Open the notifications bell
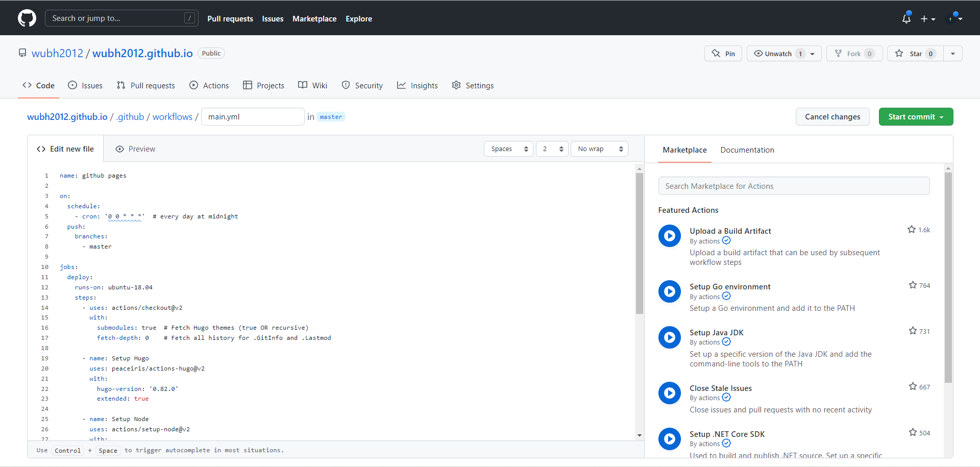Viewport: 980px width, 467px height. (x=906, y=19)
